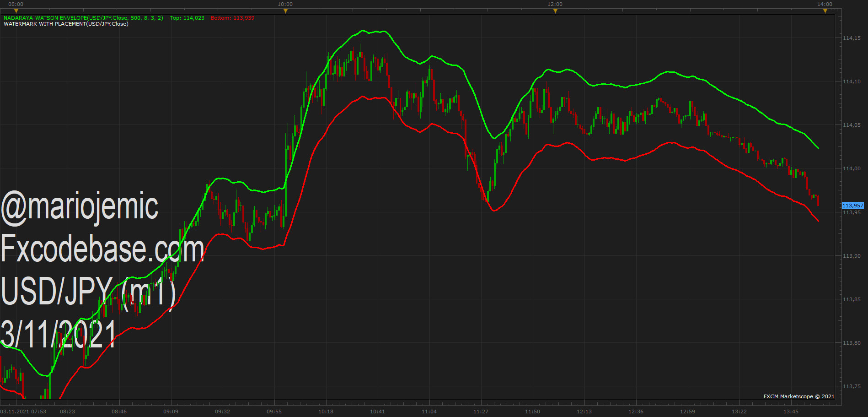Image resolution: width=868 pixels, height=417 pixels.
Task: Click the 11:04 time axis label
Action: [x=429, y=412]
